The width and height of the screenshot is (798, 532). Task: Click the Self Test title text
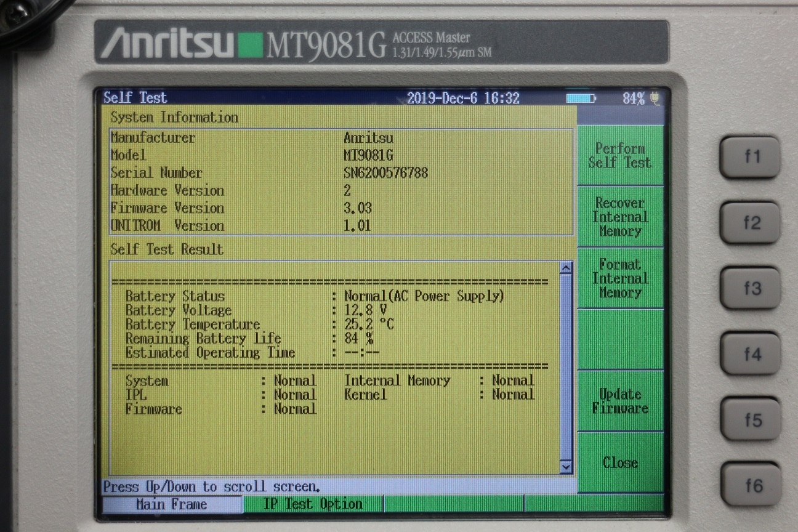135,97
